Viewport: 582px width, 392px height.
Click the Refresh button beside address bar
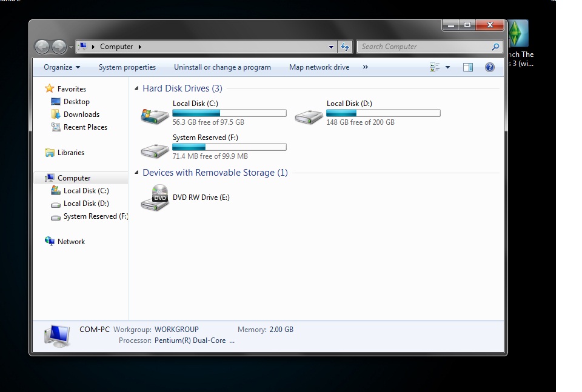coord(345,47)
